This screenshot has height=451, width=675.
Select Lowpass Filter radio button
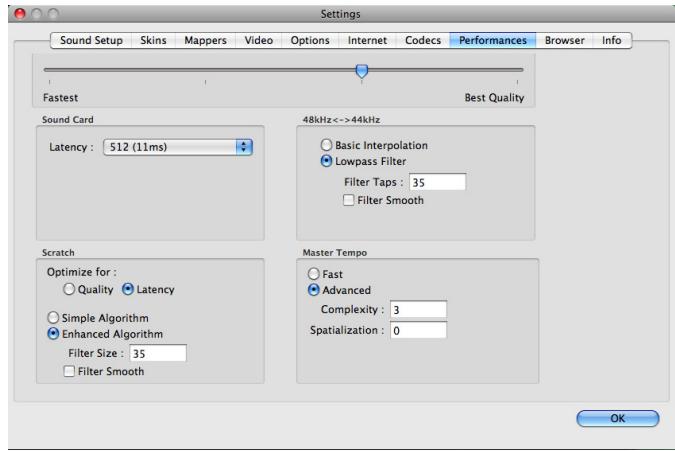click(x=326, y=161)
